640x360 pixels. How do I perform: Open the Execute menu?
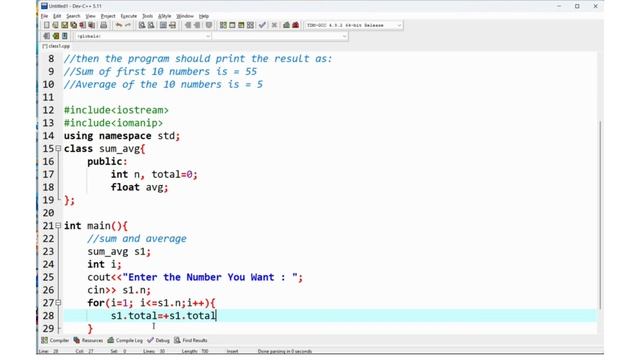coord(129,16)
